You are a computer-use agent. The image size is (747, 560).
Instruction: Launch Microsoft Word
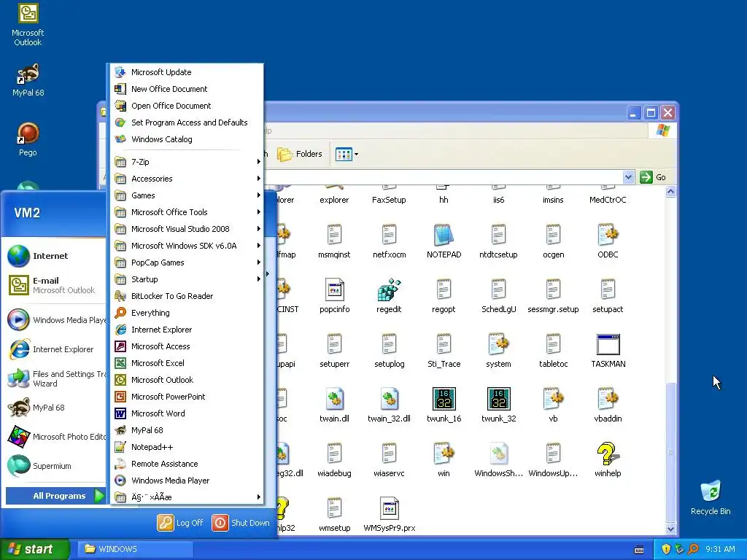(x=187, y=413)
